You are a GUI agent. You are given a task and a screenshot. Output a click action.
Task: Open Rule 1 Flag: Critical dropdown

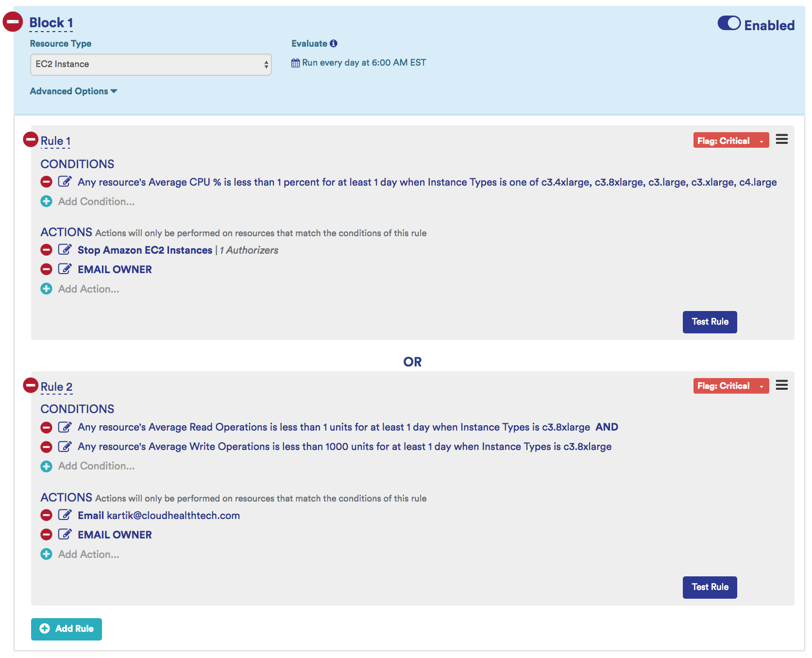[x=730, y=140]
